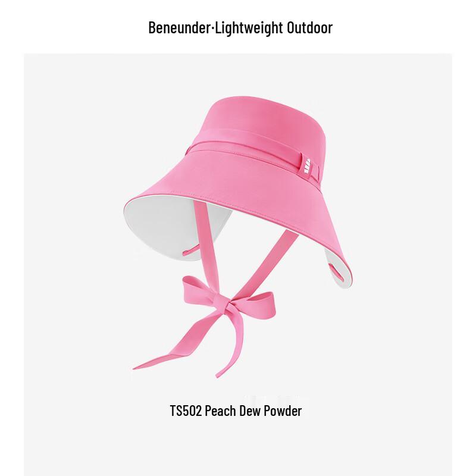Click the "TS502" model code text
476x476 pixels.
tap(186, 411)
